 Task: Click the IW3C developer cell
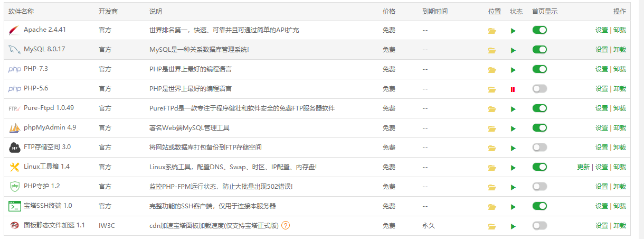pos(107,226)
